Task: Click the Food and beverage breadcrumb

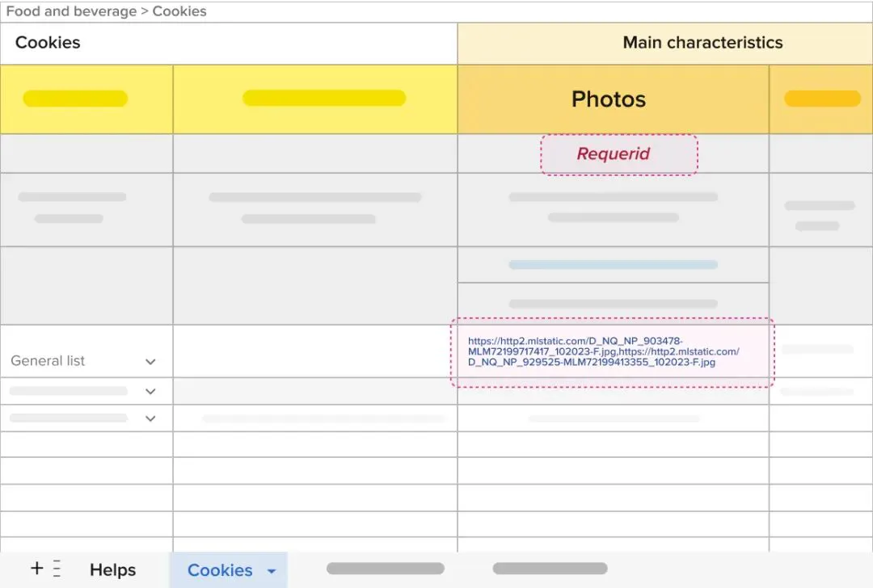Action: pos(70,11)
